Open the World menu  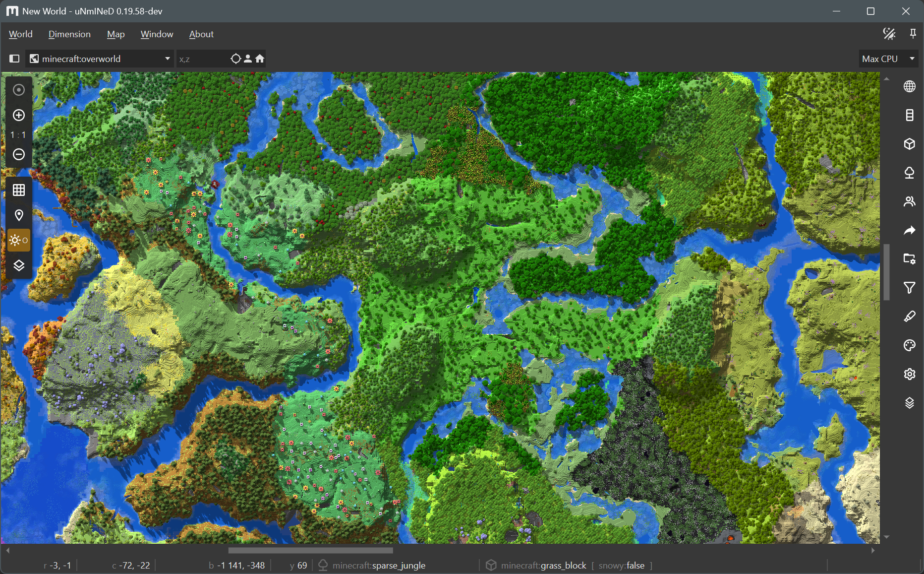(x=20, y=34)
